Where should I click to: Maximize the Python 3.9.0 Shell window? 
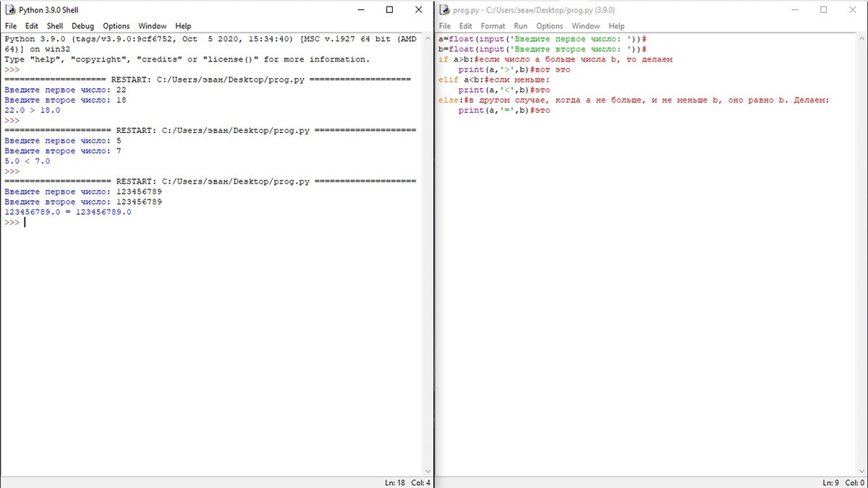[389, 10]
